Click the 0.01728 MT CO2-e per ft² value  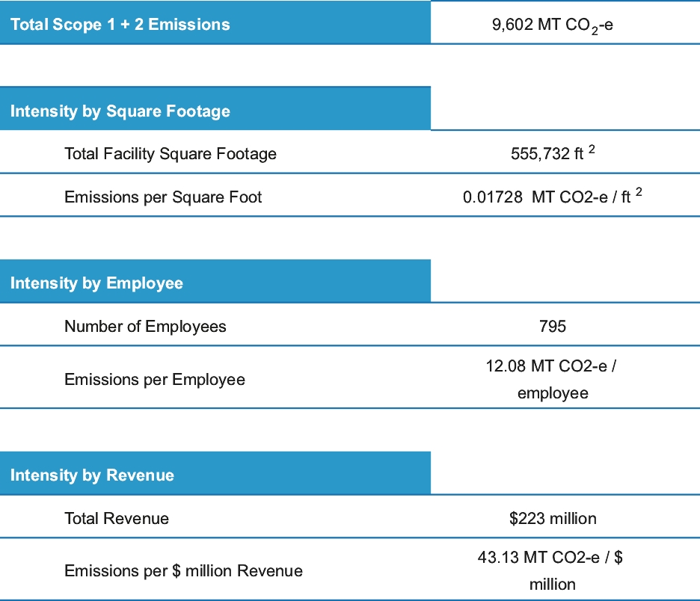(x=552, y=197)
